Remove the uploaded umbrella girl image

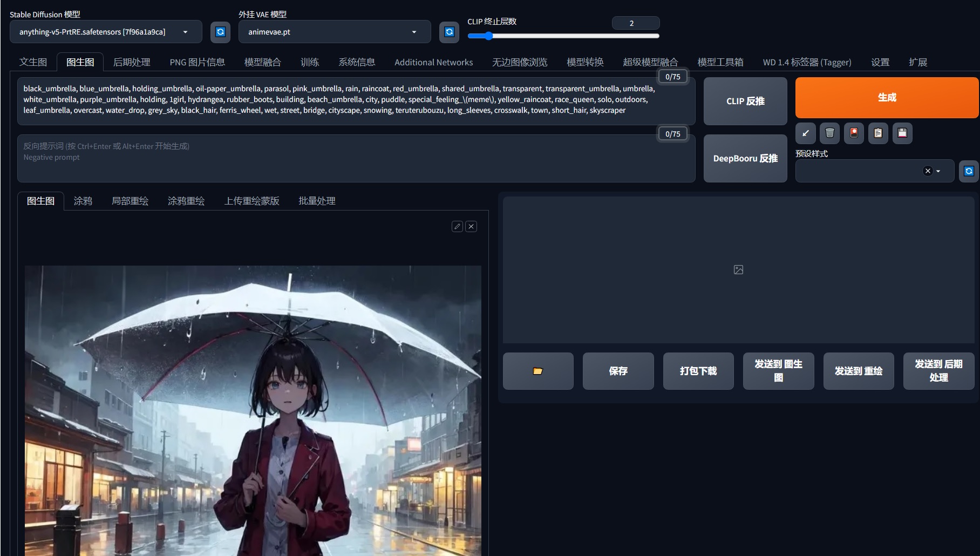click(471, 226)
